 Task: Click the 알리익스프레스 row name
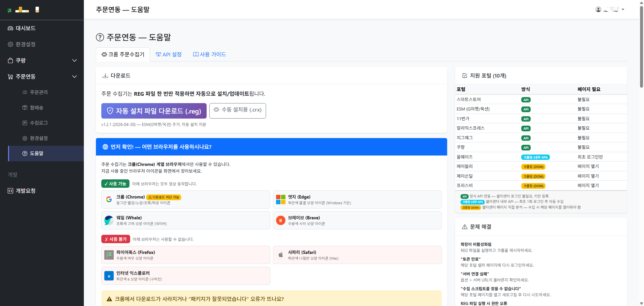pyautogui.click(x=471, y=128)
